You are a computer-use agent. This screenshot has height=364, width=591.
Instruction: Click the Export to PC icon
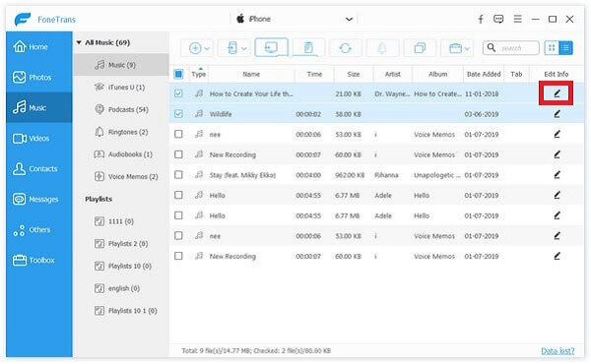pos(272,48)
